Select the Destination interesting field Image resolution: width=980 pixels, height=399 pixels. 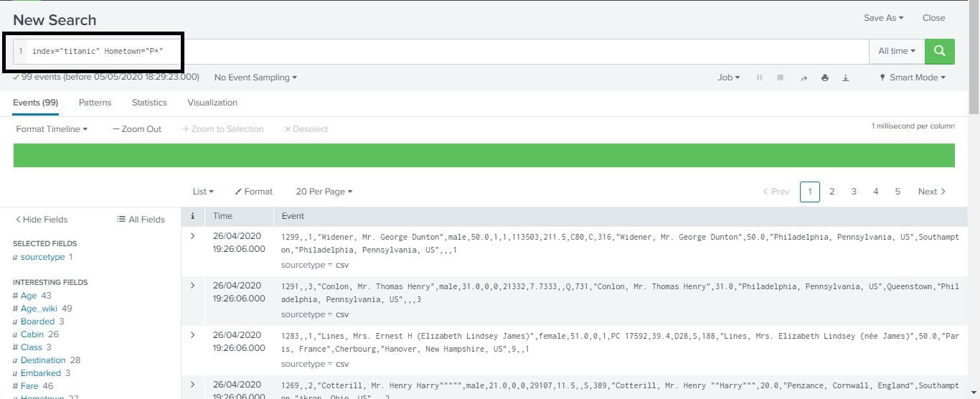43,360
